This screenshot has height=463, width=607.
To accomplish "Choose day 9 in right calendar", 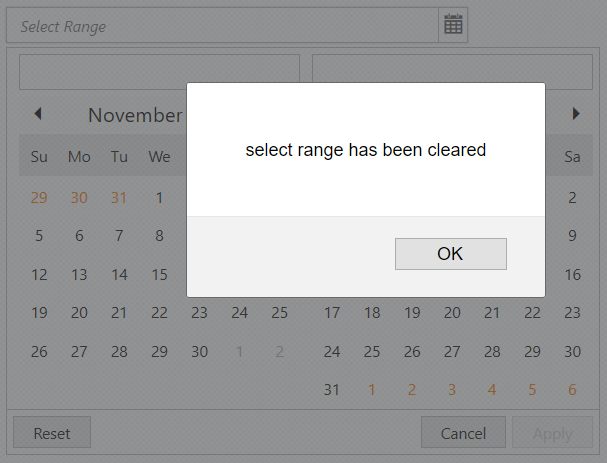I will (x=572, y=236).
